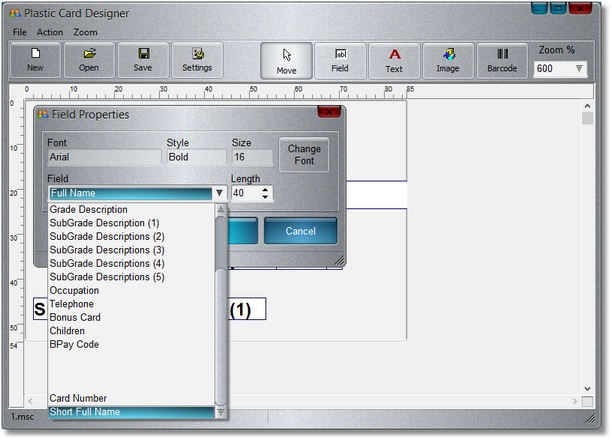The image size is (612, 440).
Task: Click the Length value input box
Action: click(245, 194)
